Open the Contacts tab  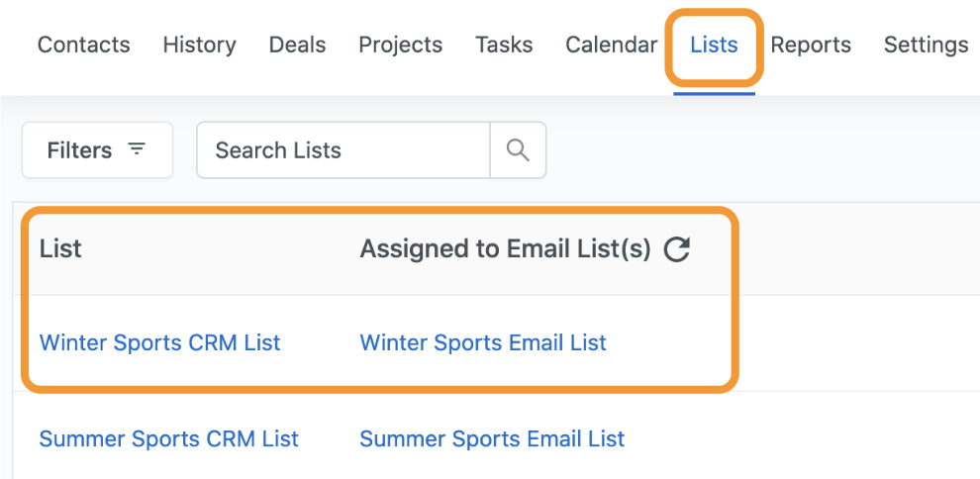point(83,45)
